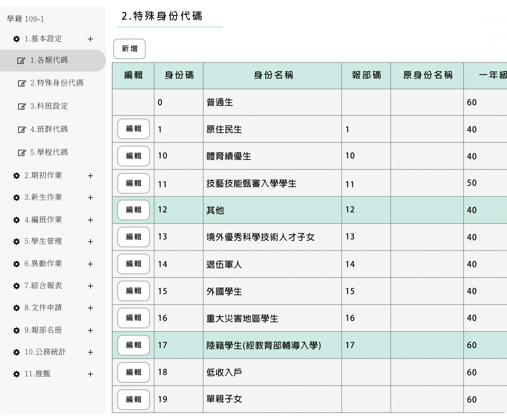The image size is (507, 420).
Task: Open the 5.學程代碼 submenu item
Action: coord(49,152)
